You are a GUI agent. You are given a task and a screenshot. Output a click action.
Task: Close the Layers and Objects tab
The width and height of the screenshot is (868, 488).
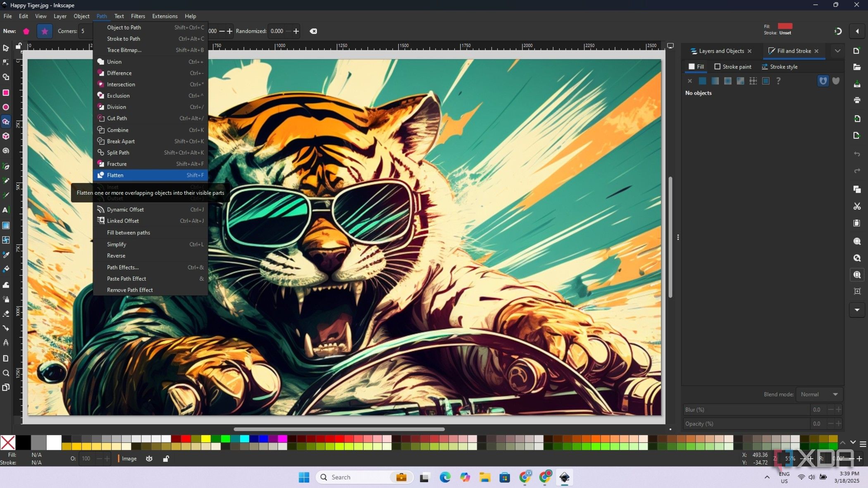point(750,51)
